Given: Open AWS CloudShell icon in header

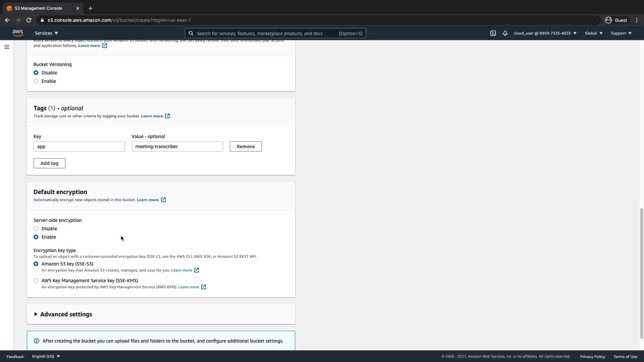Looking at the screenshot, I should [493, 33].
